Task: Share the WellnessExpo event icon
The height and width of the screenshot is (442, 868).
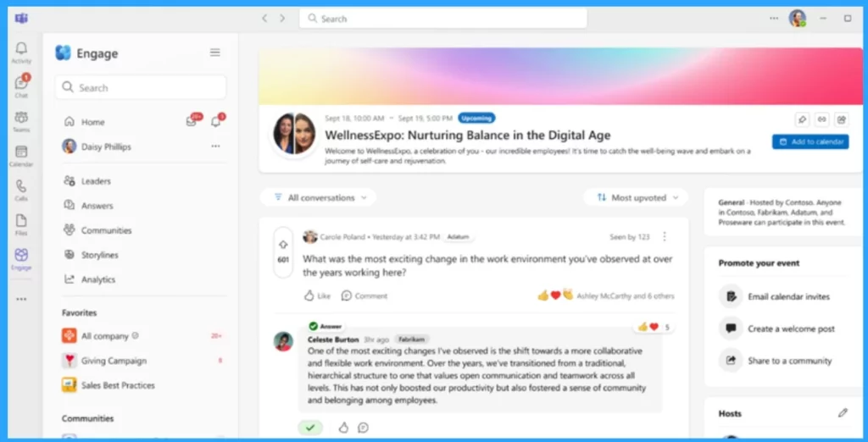Action: point(842,119)
